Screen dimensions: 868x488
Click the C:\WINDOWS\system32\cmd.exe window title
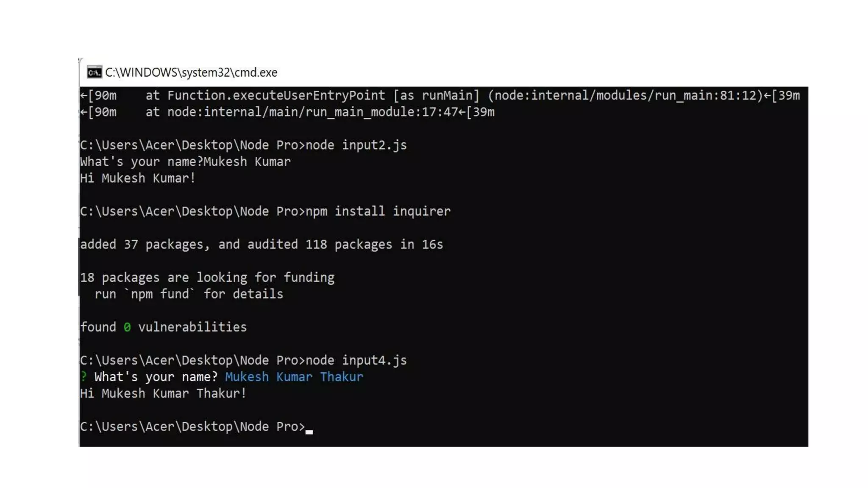[x=191, y=72]
